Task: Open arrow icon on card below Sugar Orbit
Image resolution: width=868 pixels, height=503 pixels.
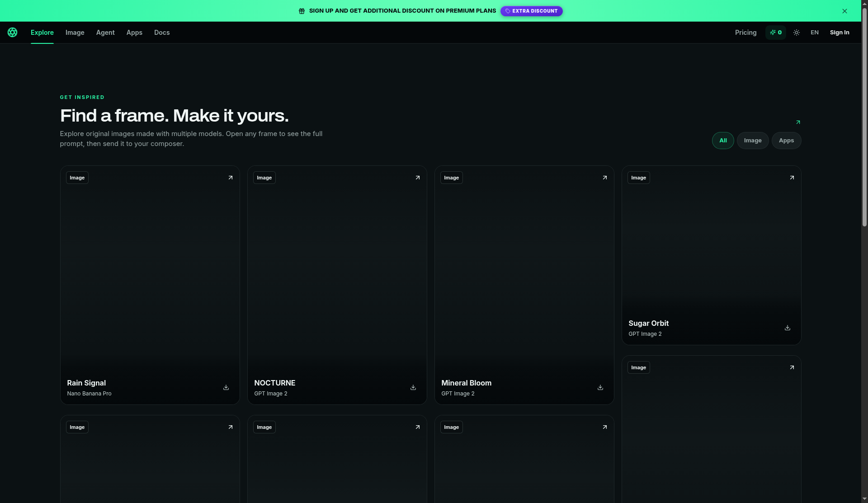Action: pyautogui.click(x=792, y=367)
